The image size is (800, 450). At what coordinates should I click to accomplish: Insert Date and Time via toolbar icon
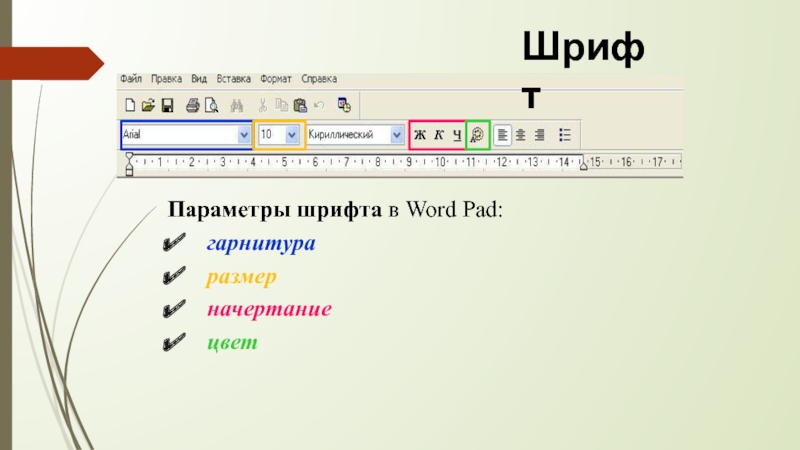(x=344, y=104)
